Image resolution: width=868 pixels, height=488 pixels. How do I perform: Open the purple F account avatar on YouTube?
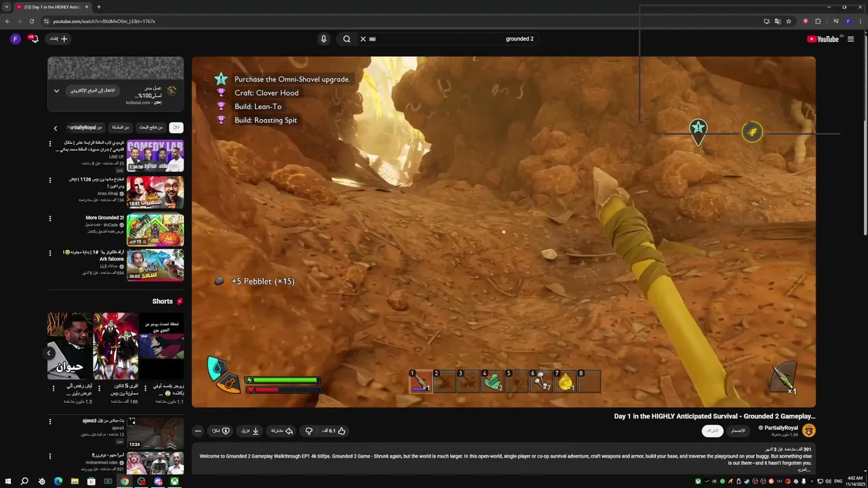click(16, 39)
